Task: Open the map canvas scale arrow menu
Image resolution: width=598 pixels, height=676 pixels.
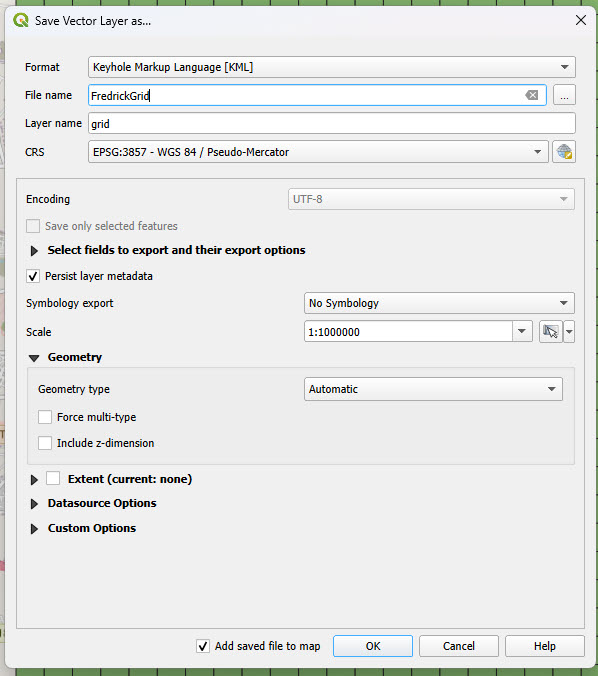Action: [x=569, y=332]
